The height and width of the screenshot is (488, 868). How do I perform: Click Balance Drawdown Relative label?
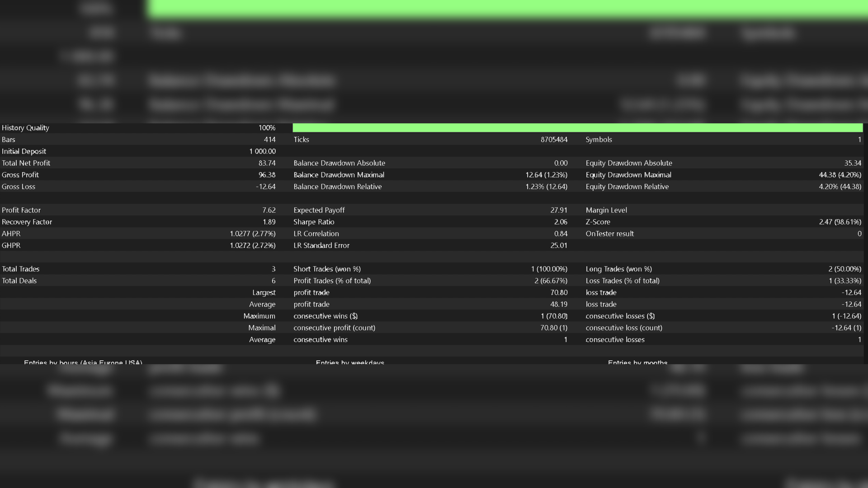click(337, 187)
